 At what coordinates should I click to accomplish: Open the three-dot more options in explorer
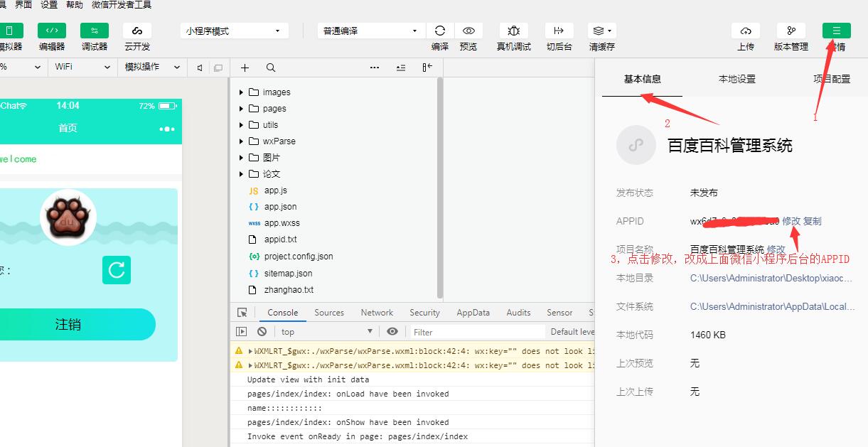[x=375, y=68]
